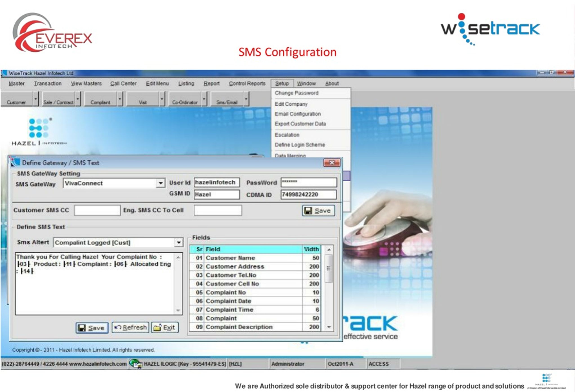The height and width of the screenshot is (392, 575).
Task: Close the Define Gateway / SMS Text dialog
Action: [x=332, y=163]
